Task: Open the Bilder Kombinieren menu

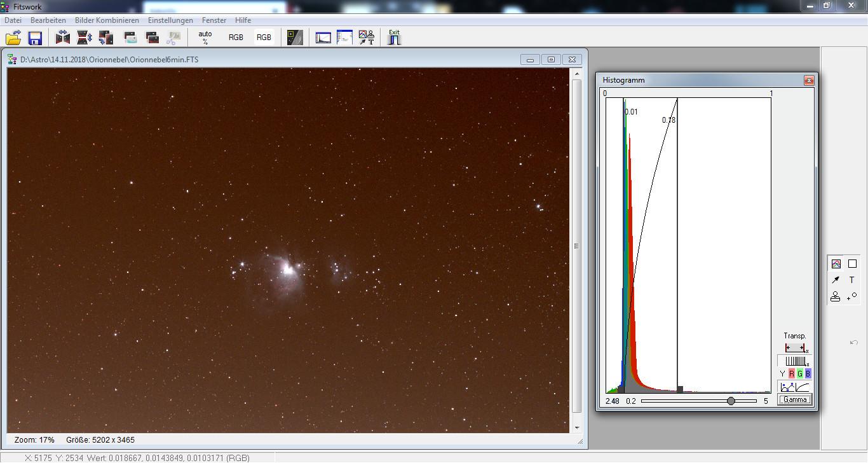Action: click(107, 20)
